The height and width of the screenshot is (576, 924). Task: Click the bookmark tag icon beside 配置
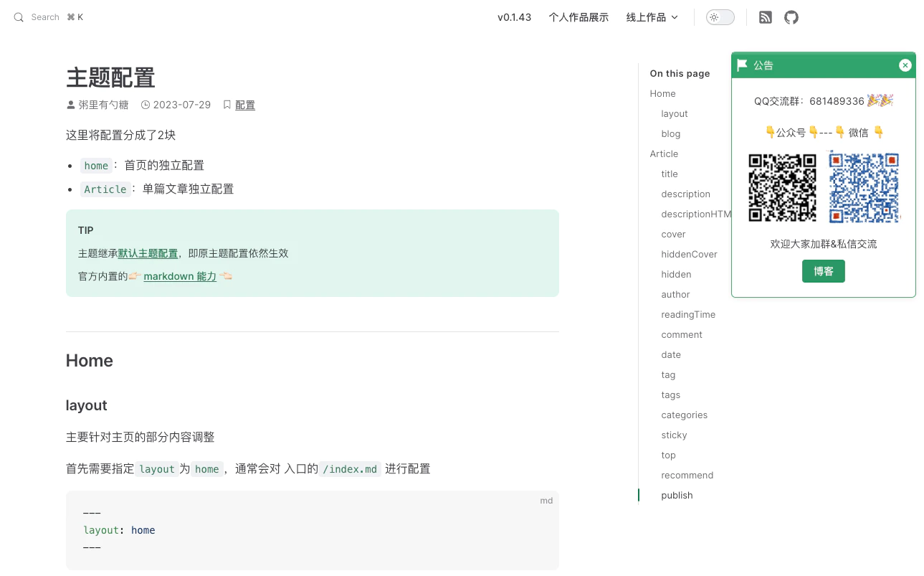(x=227, y=105)
